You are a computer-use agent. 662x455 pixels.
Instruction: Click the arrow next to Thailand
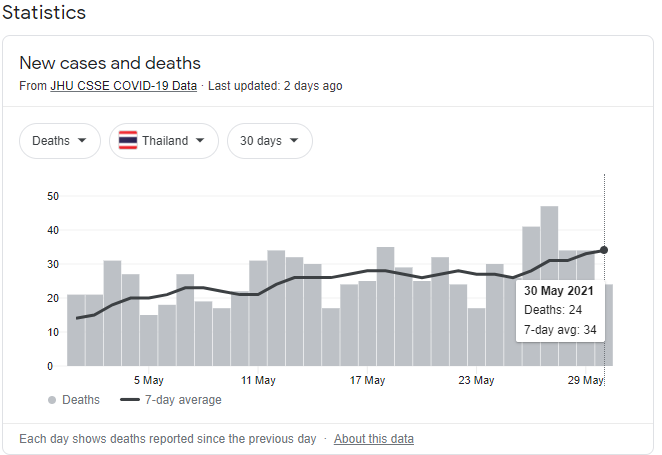coord(200,141)
